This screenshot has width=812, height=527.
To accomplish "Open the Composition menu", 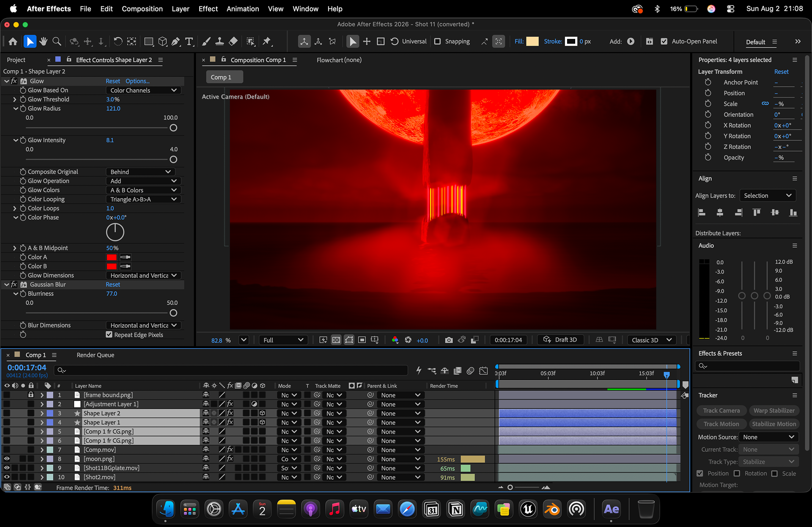I will (142, 9).
